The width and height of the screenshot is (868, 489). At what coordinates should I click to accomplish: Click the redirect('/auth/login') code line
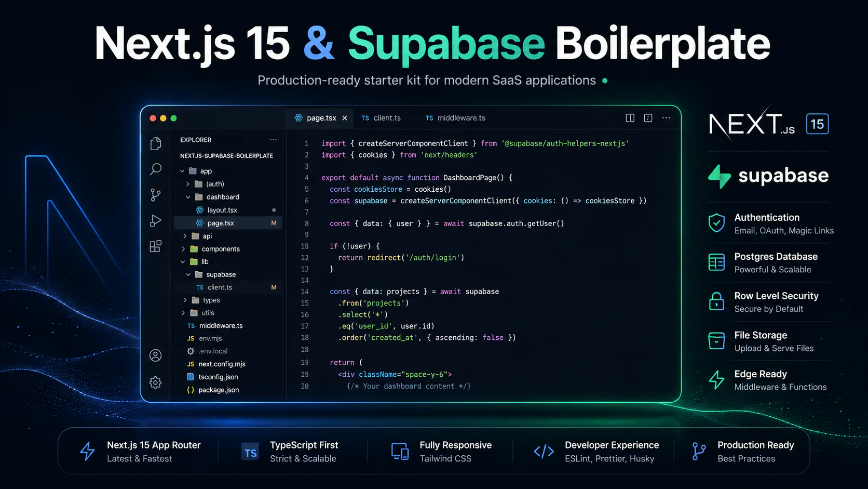click(x=401, y=258)
